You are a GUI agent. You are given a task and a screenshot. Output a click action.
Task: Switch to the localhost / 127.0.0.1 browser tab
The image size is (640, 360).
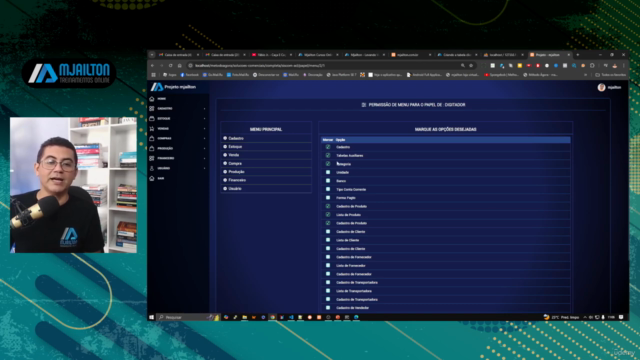[503, 55]
